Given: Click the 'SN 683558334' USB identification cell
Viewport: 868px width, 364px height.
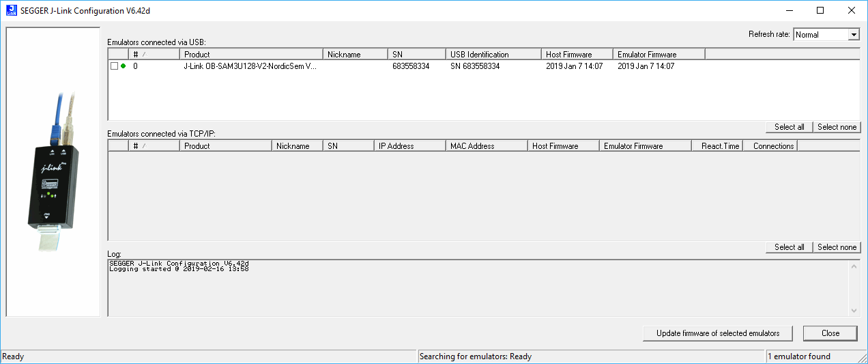Looking at the screenshot, I should (x=475, y=66).
